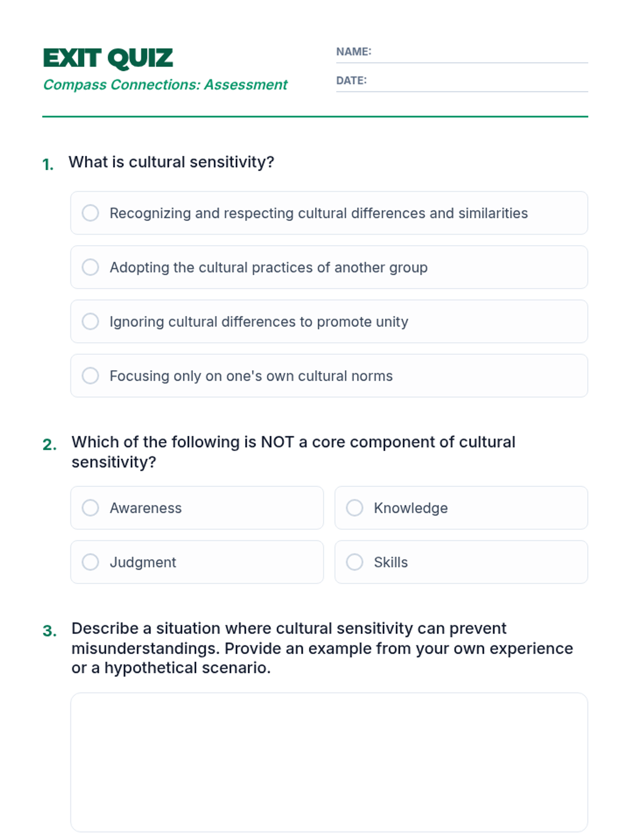
Task: Select the Skills radio button
Action: [354, 562]
